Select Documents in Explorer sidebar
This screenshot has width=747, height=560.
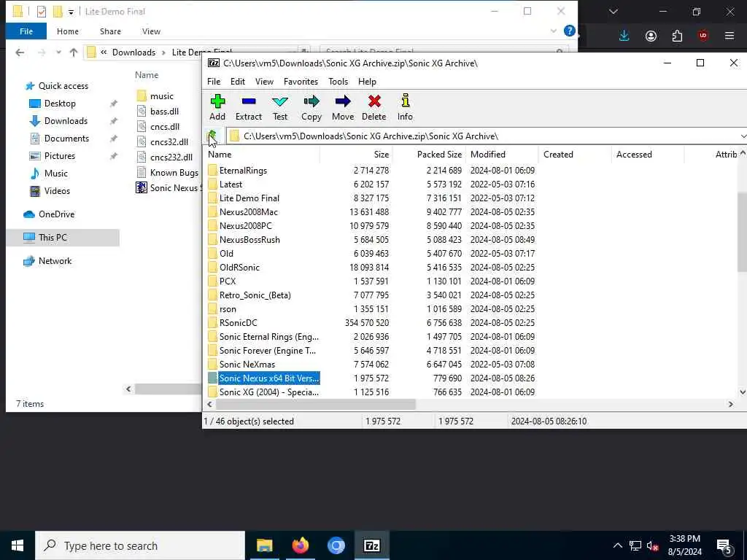pyautogui.click(x=66, y=139)
